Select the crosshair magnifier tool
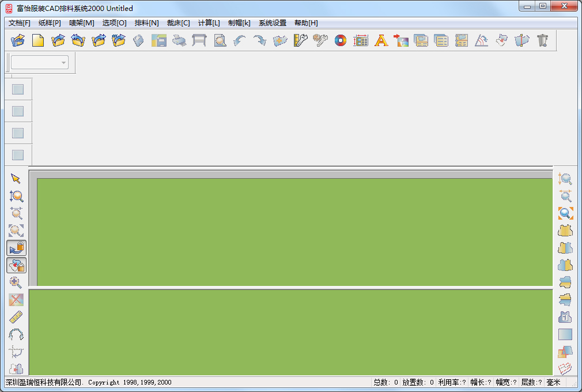 click(16, 282)
